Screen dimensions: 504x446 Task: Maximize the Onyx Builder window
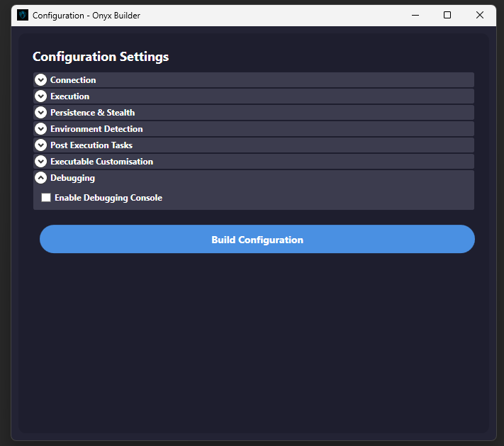click(447, 15)
